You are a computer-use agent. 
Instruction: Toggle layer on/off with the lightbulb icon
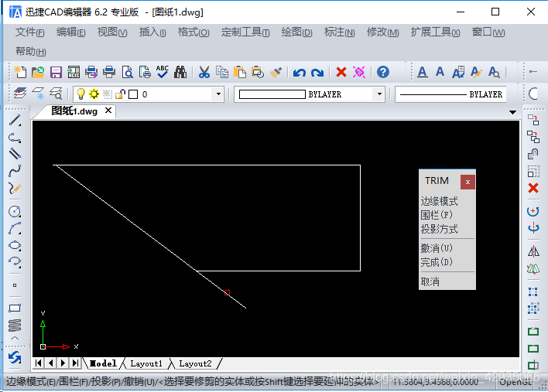(80, 94)
